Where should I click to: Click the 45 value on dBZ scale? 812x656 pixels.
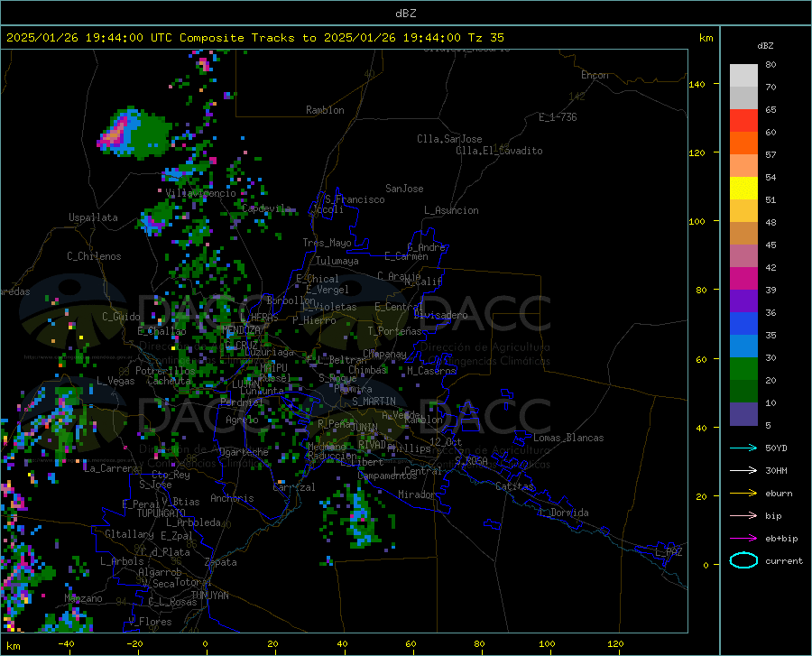[770, 245]
